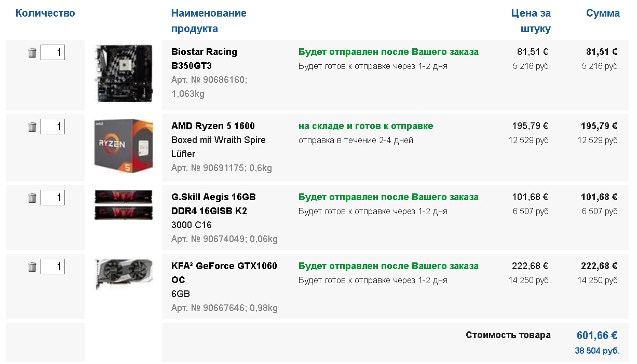View the G.Skill Aegis RAM thumbnail
637x364 pixels.
pyautogui.click(x=124, y=204)
